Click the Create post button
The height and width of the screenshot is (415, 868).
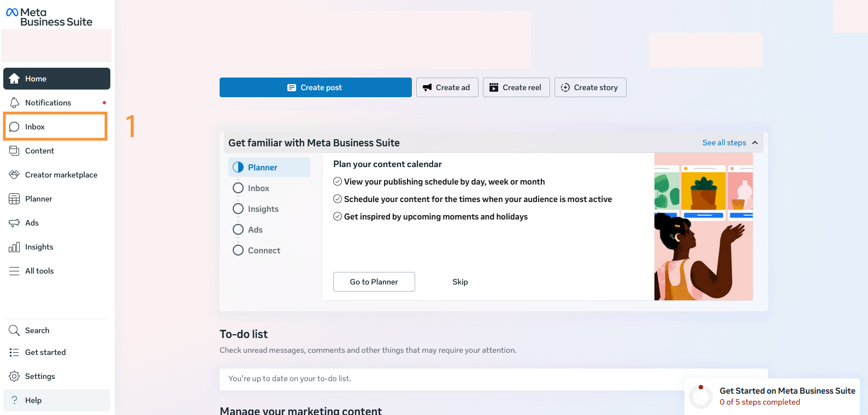315,87
